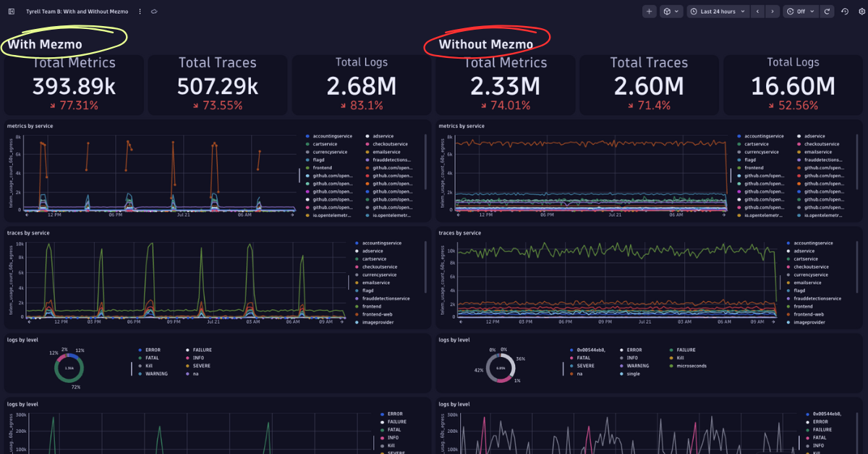Viewport: 868px width, 454px height.
Task: Shift time range to previous period
Action: coord(757,12)
